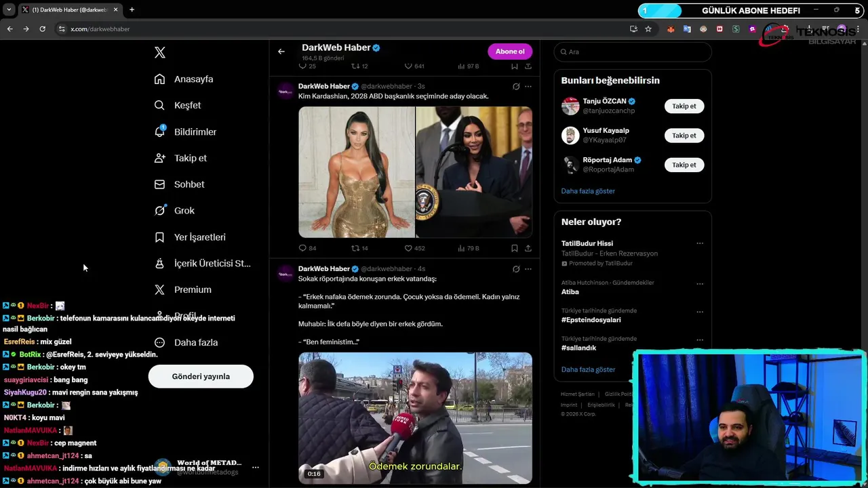
Task: Open TatilBudur Hissi promoted trend
Action: 587,243
